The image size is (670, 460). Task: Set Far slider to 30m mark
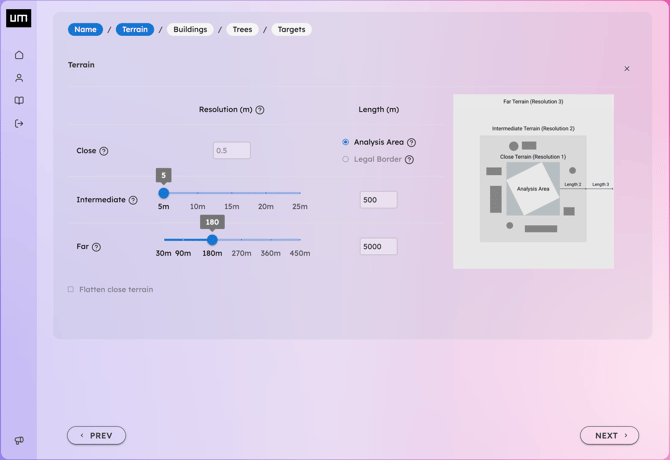[164, 240]
